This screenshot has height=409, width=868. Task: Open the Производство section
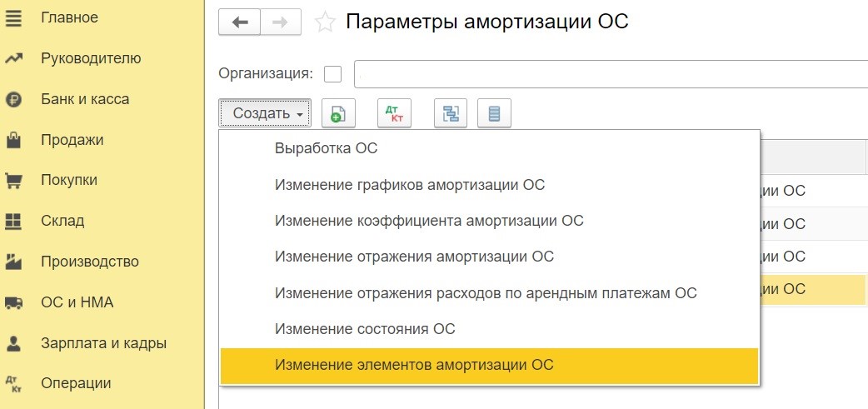[x=90, y=262]
